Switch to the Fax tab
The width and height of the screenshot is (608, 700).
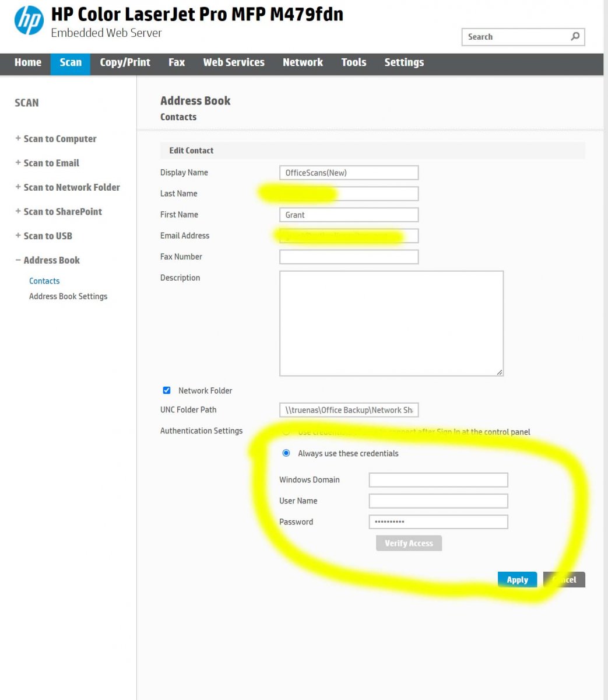tap(177, 62)
